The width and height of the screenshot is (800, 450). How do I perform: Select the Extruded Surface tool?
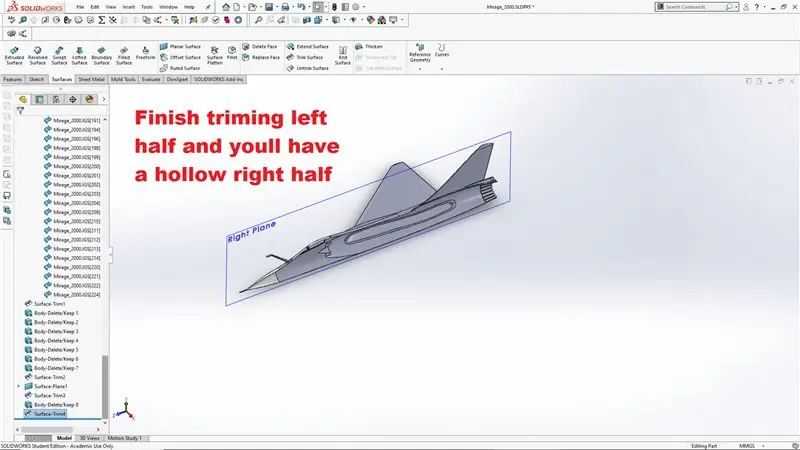pyautogui.click(x=14, y=55)
